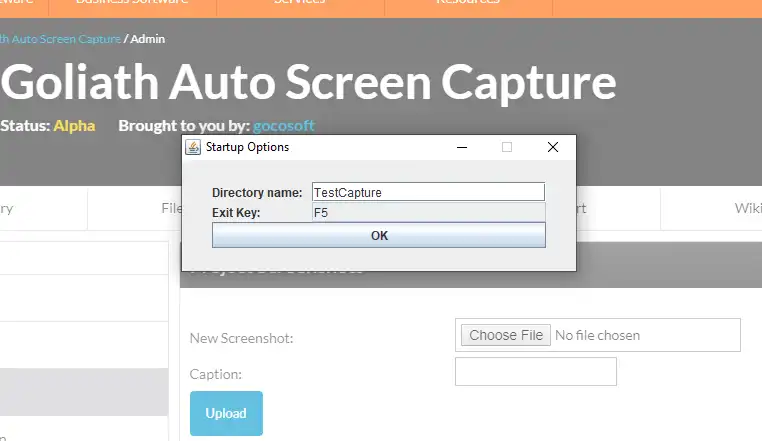This screenshot has height=441, width=762.
Task: Open the Business Software menu in top navigation
Action: click(x=132, y=3)
